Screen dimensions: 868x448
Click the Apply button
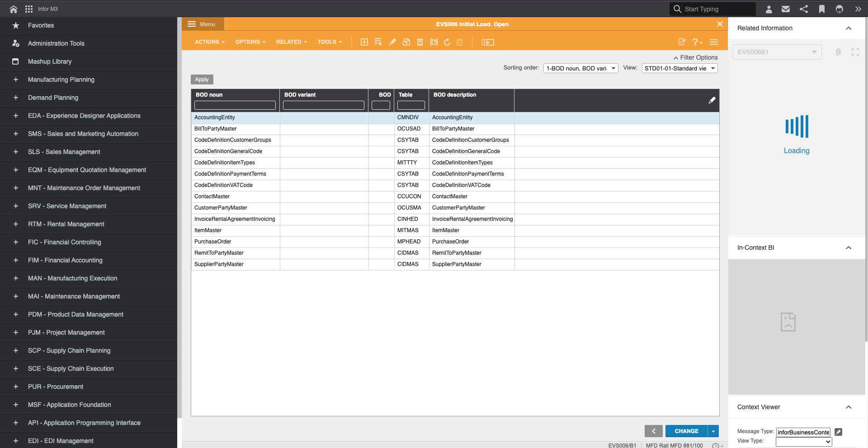(x=202, y=79)
